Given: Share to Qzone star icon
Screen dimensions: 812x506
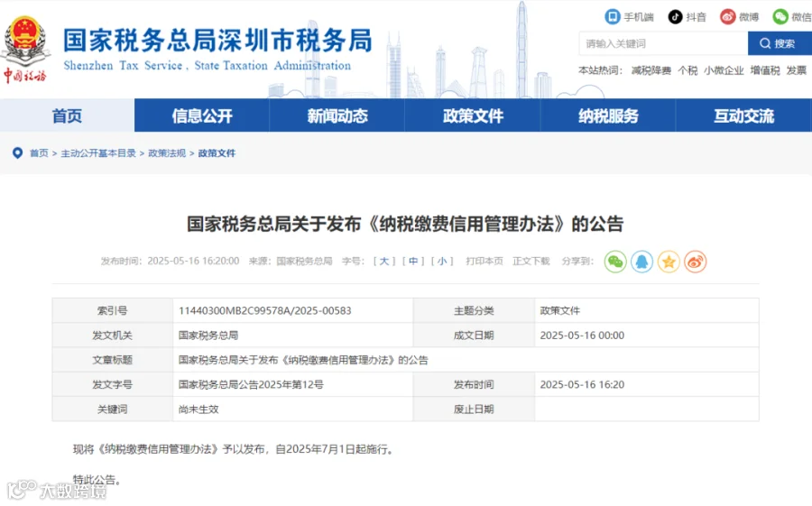Looking at the screenshot, I should pos(669,262).
